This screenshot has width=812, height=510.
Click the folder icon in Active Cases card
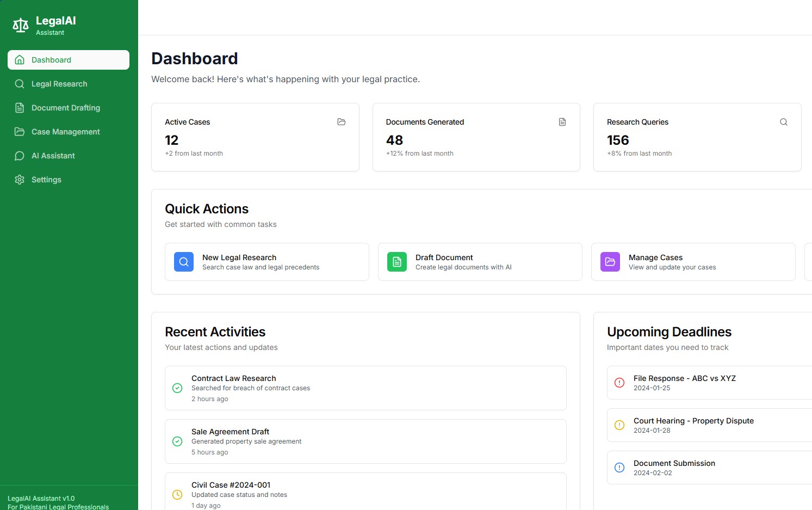[342, 122]
